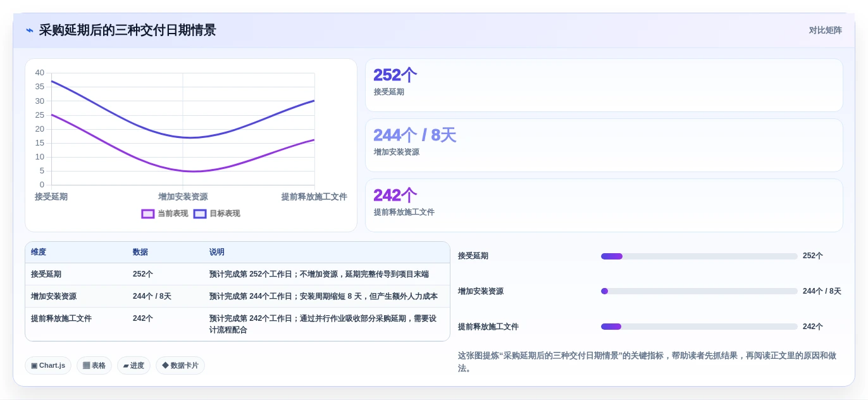Click the 对比矩阵 label in header
The width and height of the screenshot is (868, 400).
825,30
